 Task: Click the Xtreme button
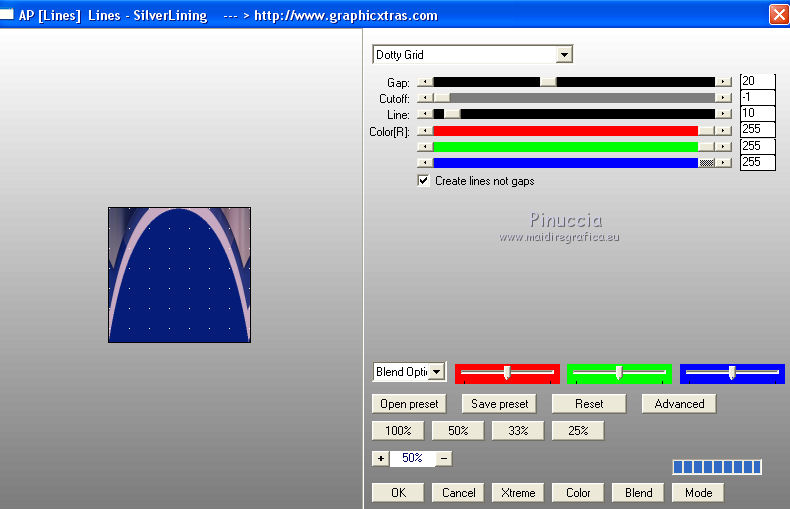(518, 493)
